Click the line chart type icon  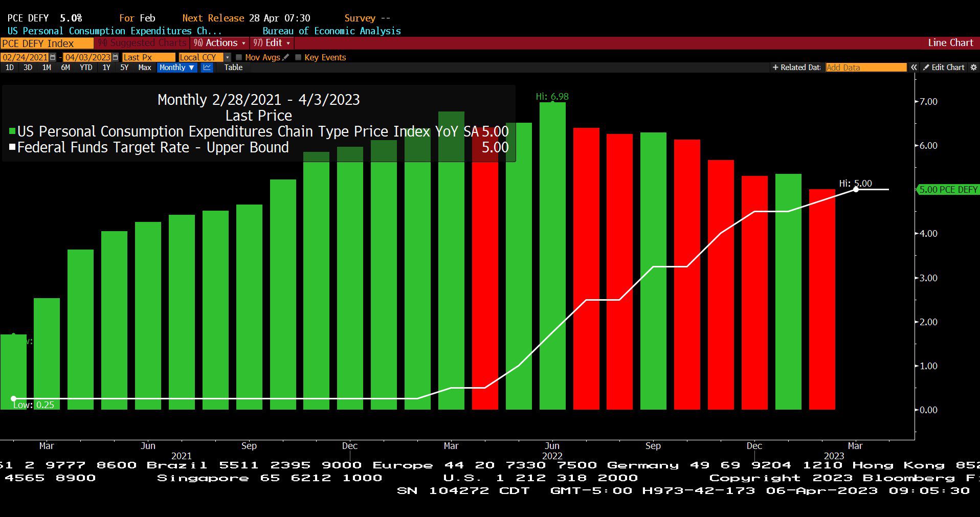coord(207,68)
